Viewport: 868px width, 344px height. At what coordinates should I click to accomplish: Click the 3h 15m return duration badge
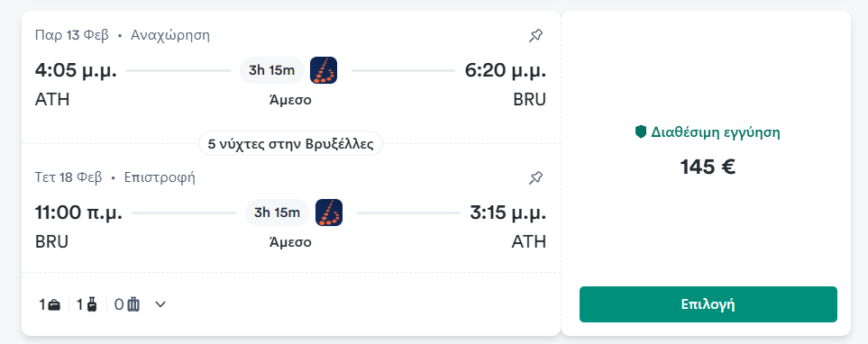pyautogui.click(x=278, y=213)
